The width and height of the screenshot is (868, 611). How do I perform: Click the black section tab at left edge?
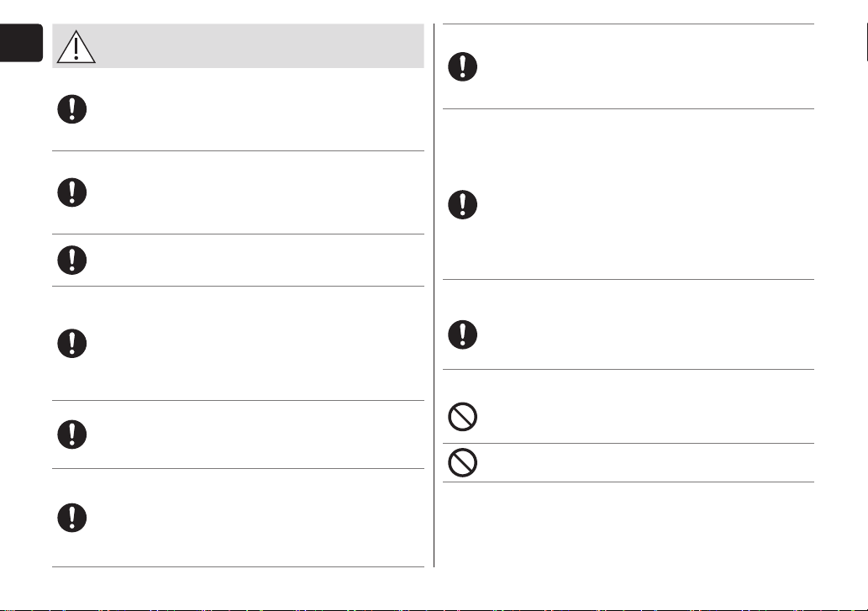click(21, 43)
